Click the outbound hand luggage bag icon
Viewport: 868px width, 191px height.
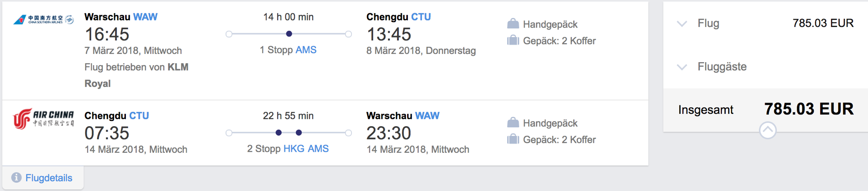pyautogui.click(x=513, y=23)
